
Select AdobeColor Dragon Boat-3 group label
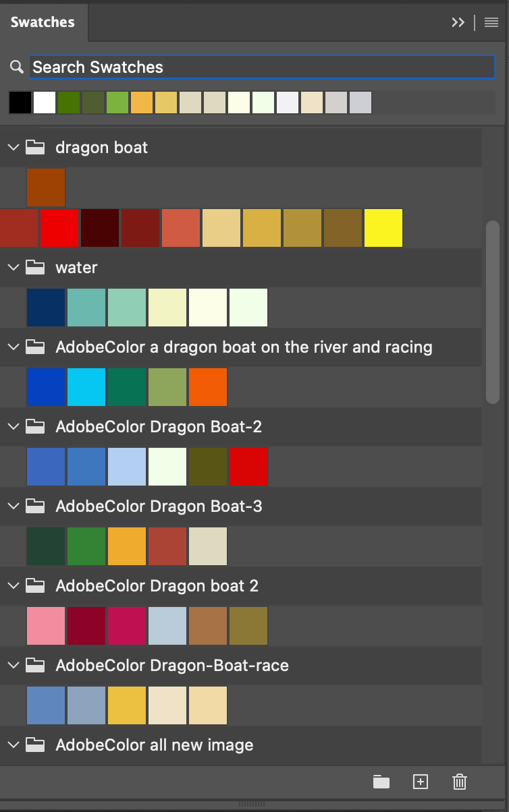click(159, 506)
